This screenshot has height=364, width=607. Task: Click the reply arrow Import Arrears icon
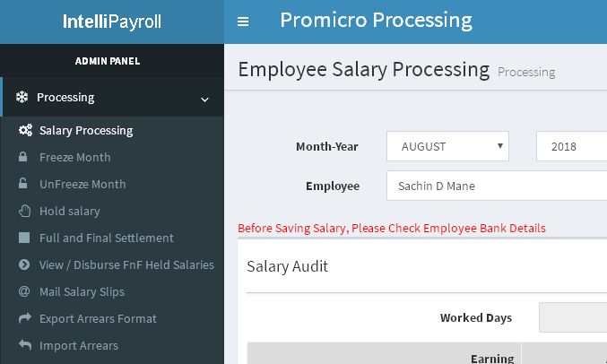(25, 344)
